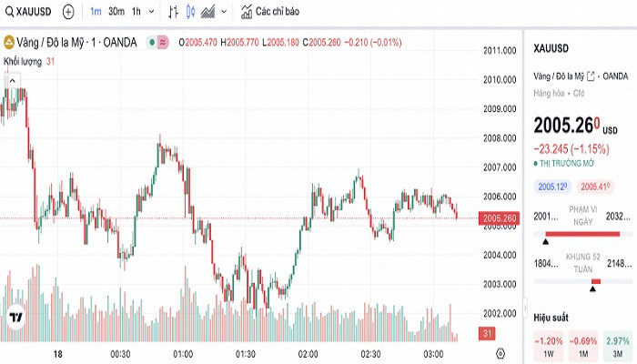
Task: Click the add symbol plus icon
Action: [69, 12]
